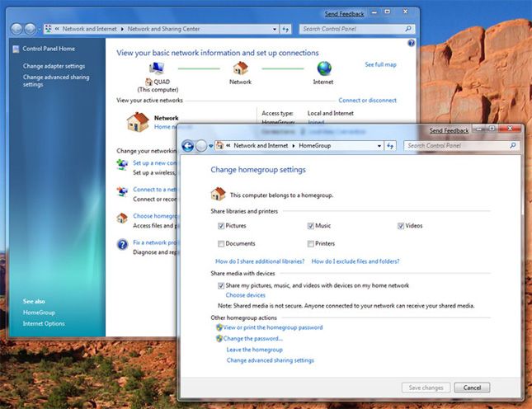This screenshot has width=532, height=409.
Task: Refresh the HomeGroup window
Action: (x=390, y=146)
